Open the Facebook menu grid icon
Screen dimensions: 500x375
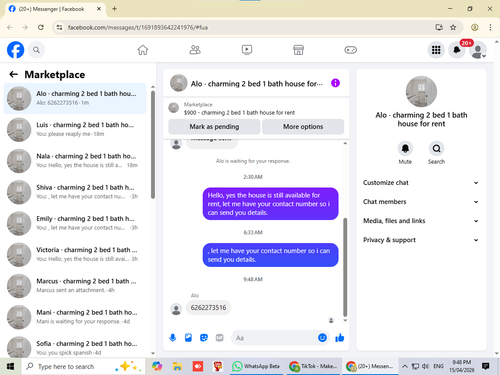436,50
